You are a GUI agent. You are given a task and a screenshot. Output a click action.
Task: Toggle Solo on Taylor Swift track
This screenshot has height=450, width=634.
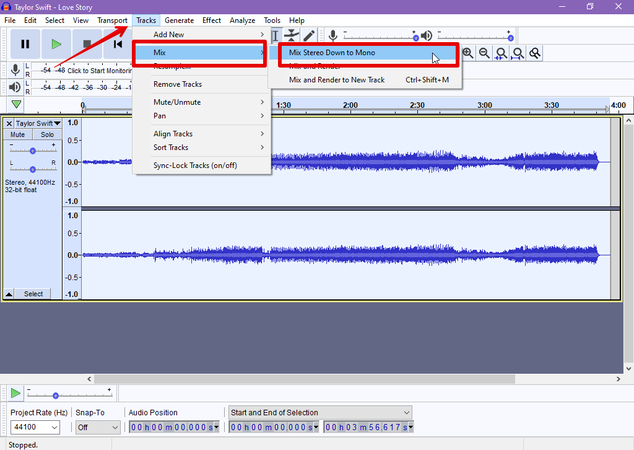[47, 134]
